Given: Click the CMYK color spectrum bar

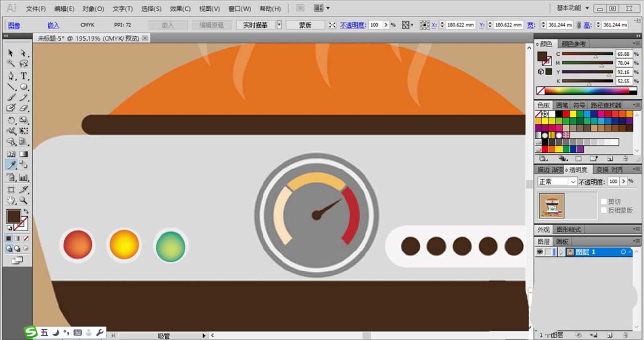Looking at the screenshot, I should click(x=592, y=91).
